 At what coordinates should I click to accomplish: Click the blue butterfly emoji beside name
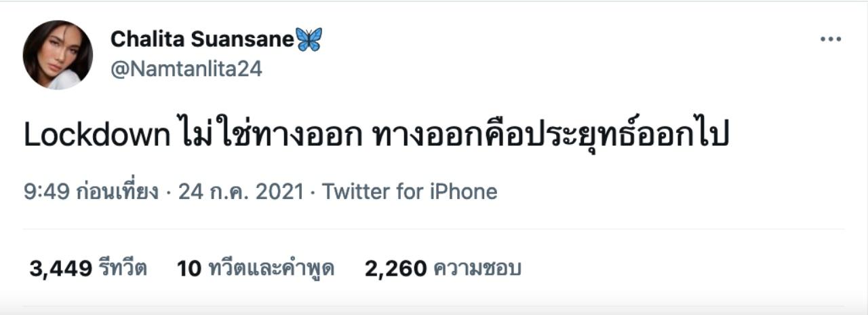pyautogui.click(x=309, y=39)
